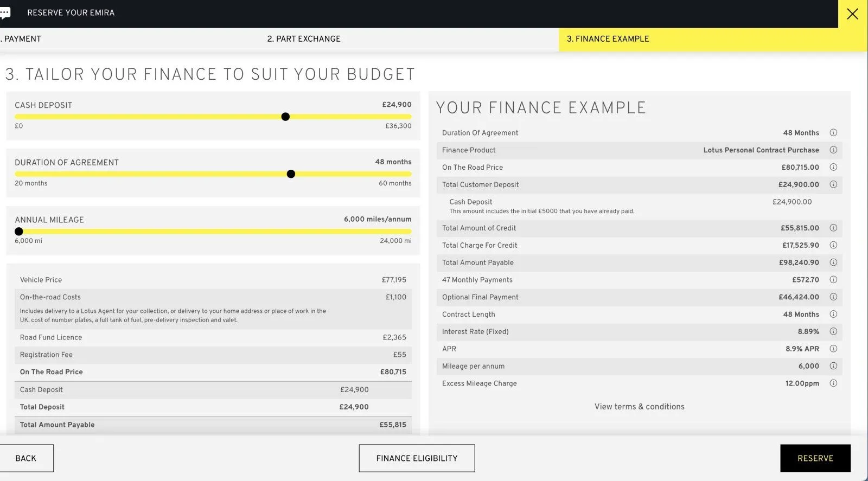Click the Cash Deposit slider handle

pyautogui.click(x=285, y=117)
